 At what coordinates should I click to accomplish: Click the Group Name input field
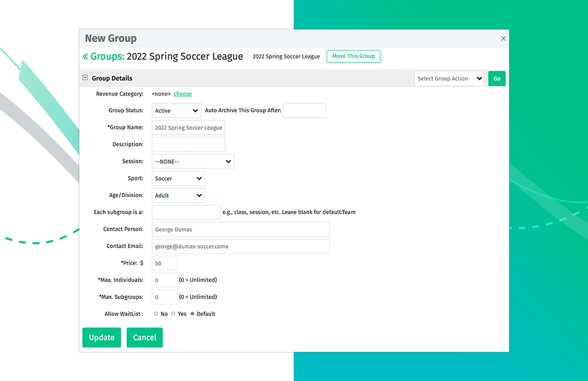(x=188, y=127)
